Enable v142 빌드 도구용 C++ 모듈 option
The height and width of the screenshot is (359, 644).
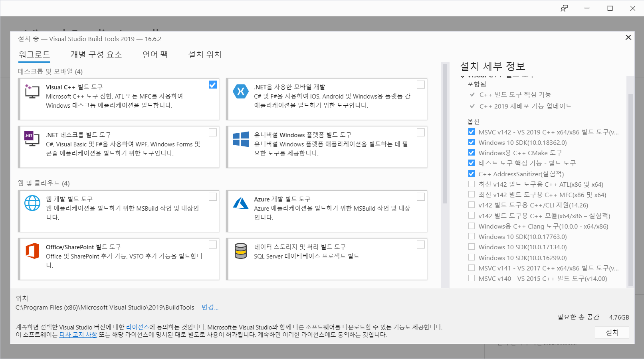coord(472,216)
